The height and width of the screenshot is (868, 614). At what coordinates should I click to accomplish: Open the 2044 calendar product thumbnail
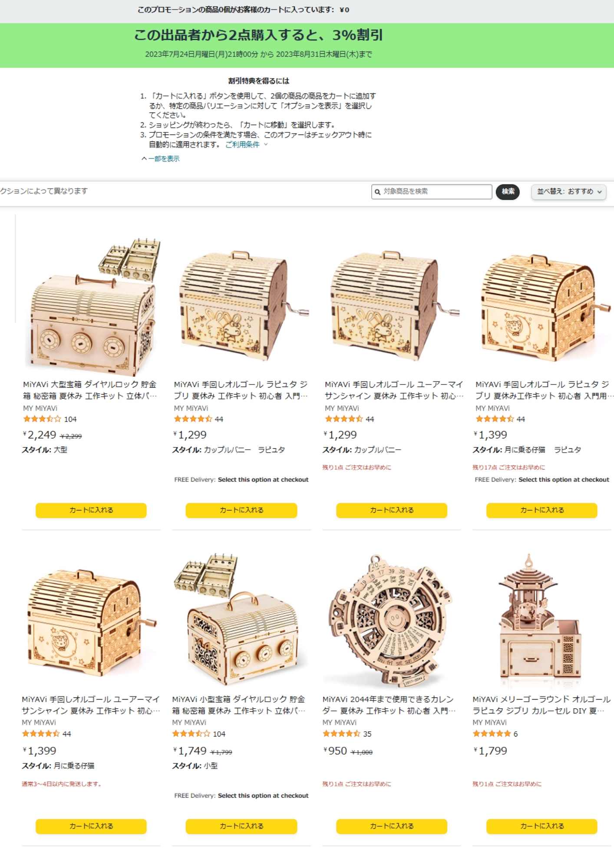(391, 620)
